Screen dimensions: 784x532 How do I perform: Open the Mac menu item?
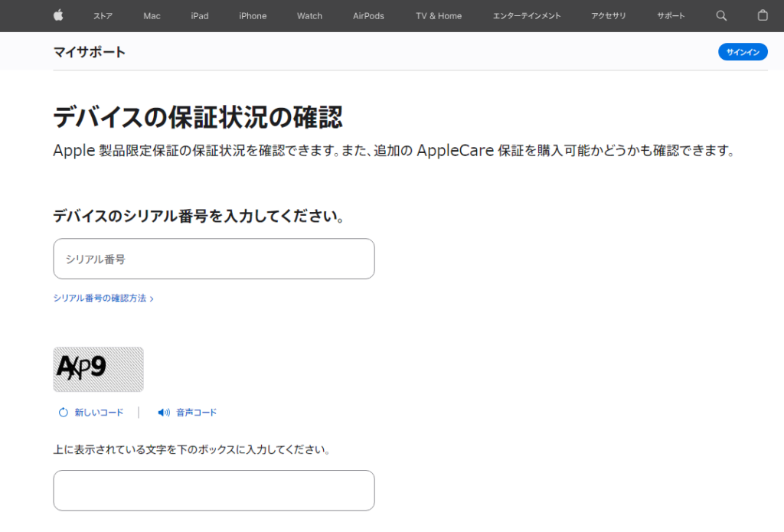tap(152, 16)
